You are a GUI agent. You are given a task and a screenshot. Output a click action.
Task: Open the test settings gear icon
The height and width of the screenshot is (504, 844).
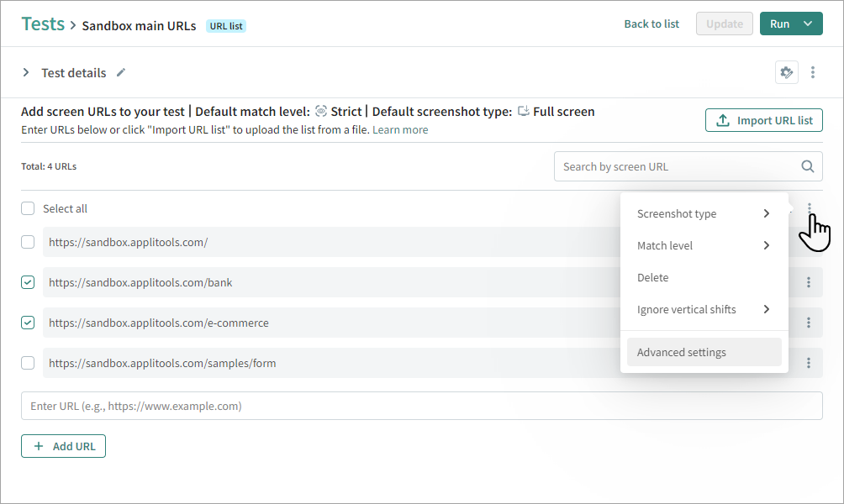pyautogui.click(x=786, y=73)
